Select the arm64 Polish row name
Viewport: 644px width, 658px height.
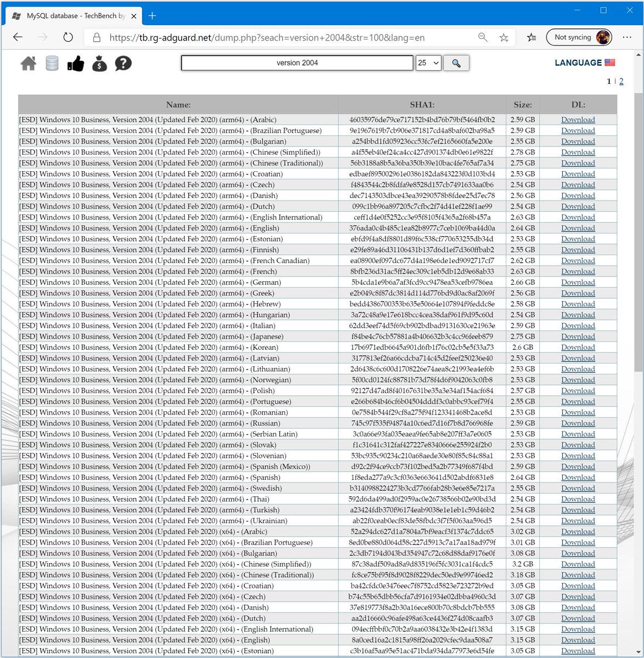coord(147,390)
